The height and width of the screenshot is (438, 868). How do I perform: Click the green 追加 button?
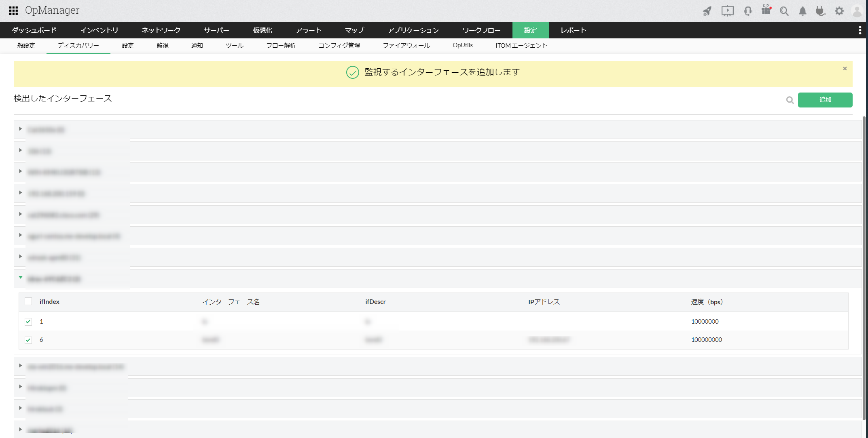coord(825,100)
